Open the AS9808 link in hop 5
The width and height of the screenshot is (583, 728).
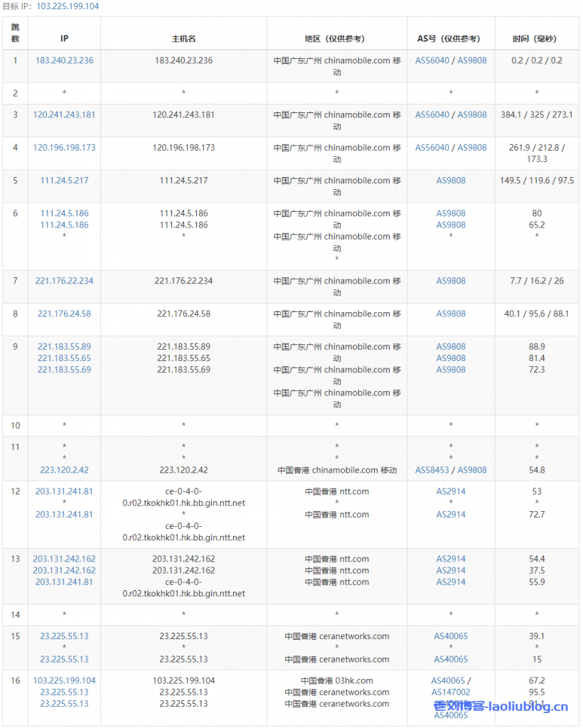[x=451, y=181]
